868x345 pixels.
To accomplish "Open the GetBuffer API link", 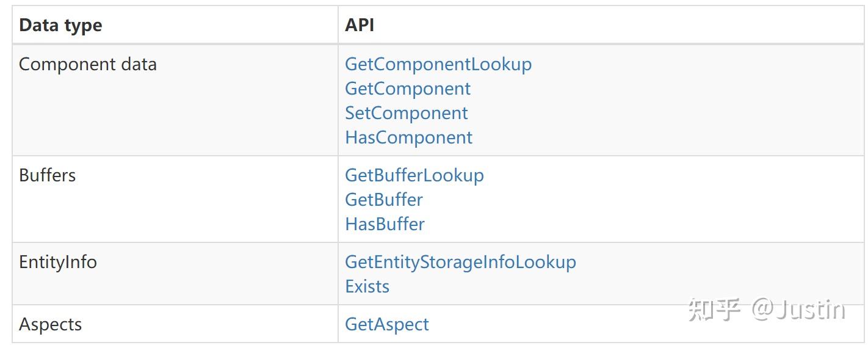I will pos(383,200).
